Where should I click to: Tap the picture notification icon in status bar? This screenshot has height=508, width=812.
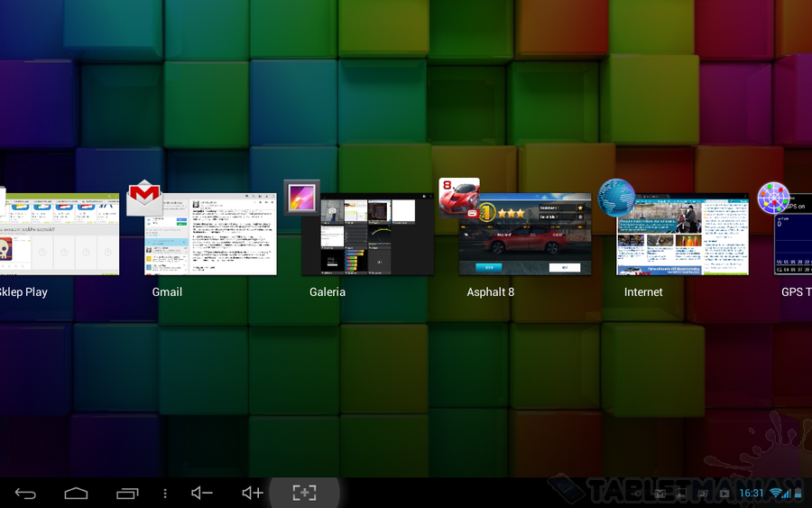[680, 493]
